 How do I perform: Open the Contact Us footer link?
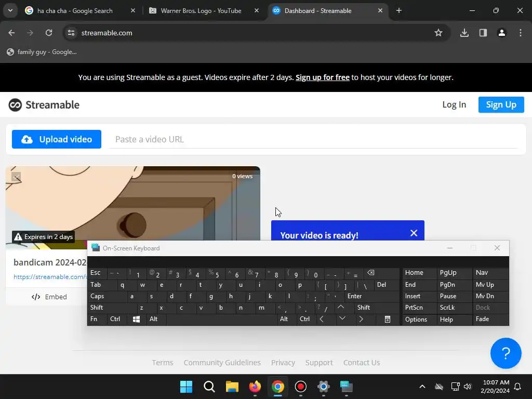pyautogui.click(x=362, y=362)
